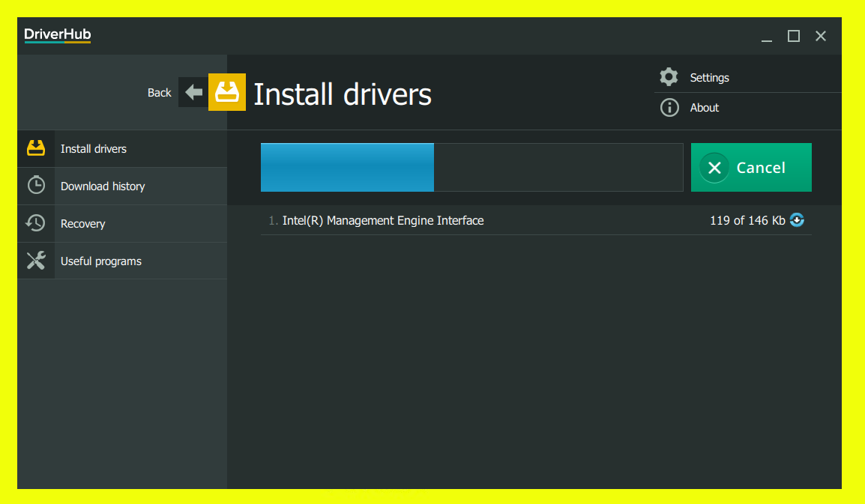Click the About info icon
The image size is (865, 504).
[669, 107]
